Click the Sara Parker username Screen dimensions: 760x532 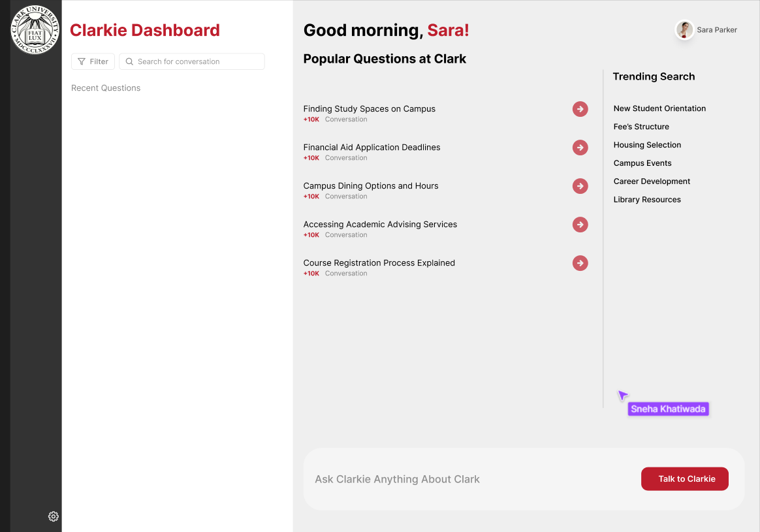(717, 30)
